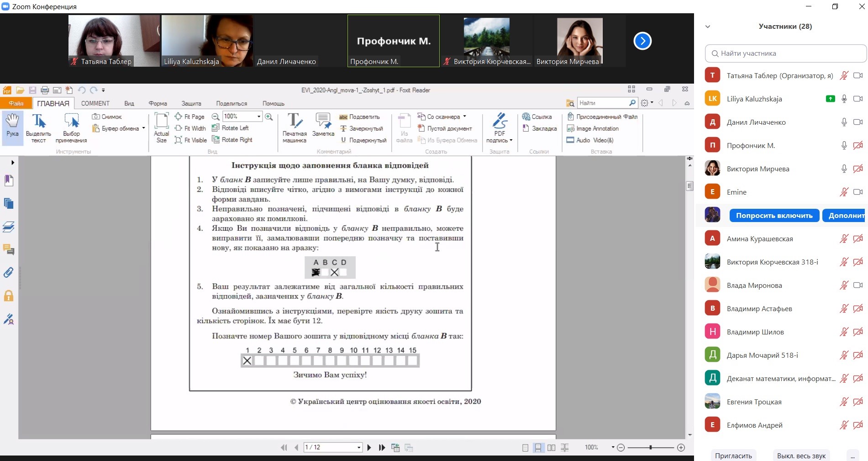Screen dimensions: 868x461
Task: Click the Снимок snapshot tool
Action: click(107, 117)
